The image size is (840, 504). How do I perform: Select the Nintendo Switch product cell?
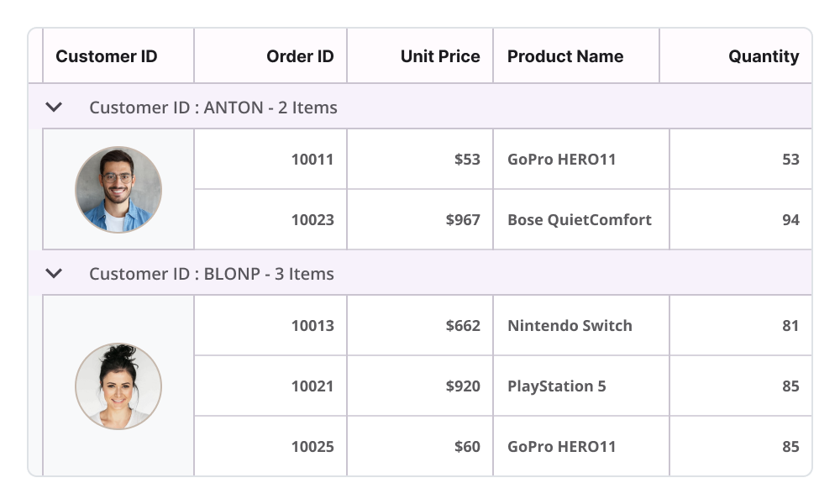pyautogui.click(x=570, y=326)
